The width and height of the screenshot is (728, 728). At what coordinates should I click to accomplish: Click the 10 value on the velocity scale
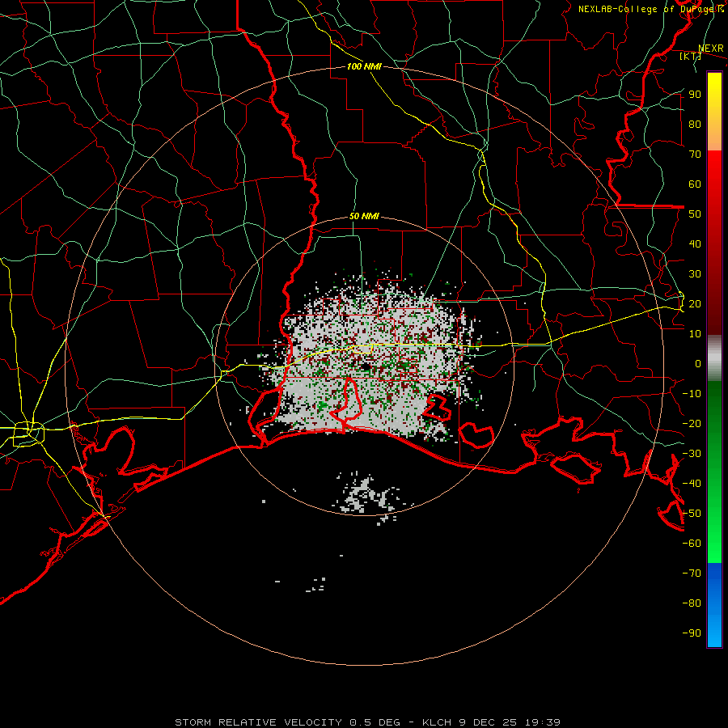point(695,334)
